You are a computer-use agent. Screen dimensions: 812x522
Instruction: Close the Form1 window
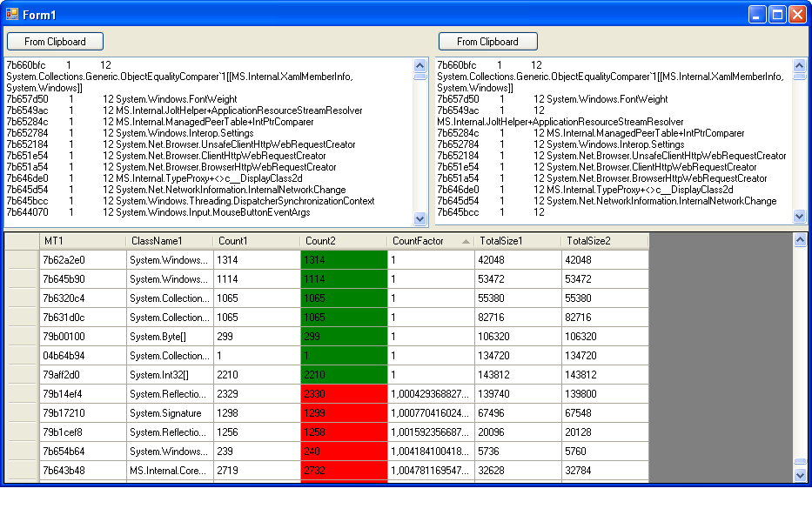tap(797, 15)
